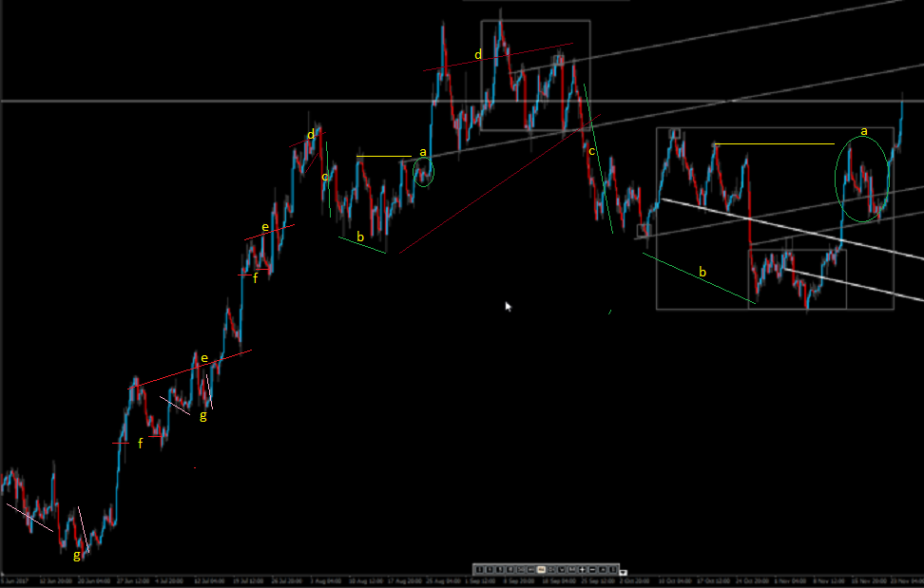The image size is (924, 588).
Task: Click the minus zoom-out icon in the floating toolbar
Action: click(x=593, y=569)
